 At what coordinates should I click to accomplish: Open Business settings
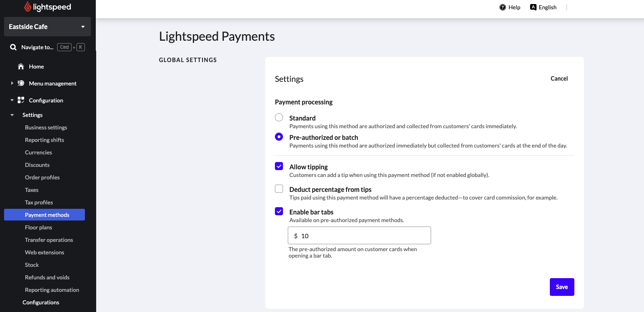point(46,127)
